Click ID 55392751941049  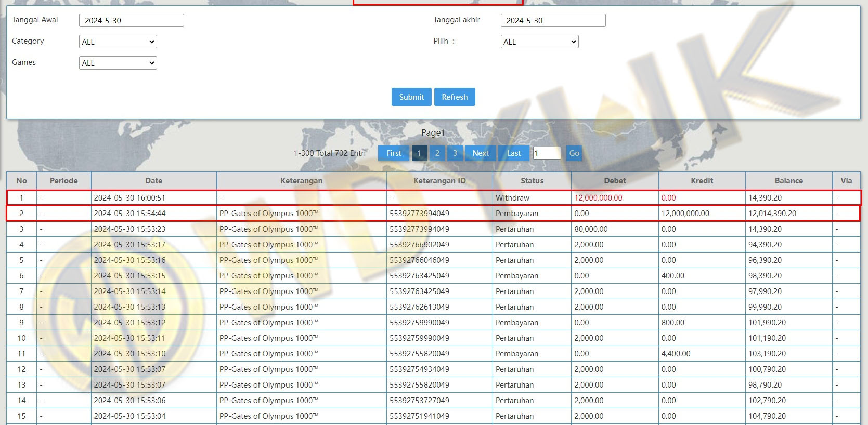(419, 416)
